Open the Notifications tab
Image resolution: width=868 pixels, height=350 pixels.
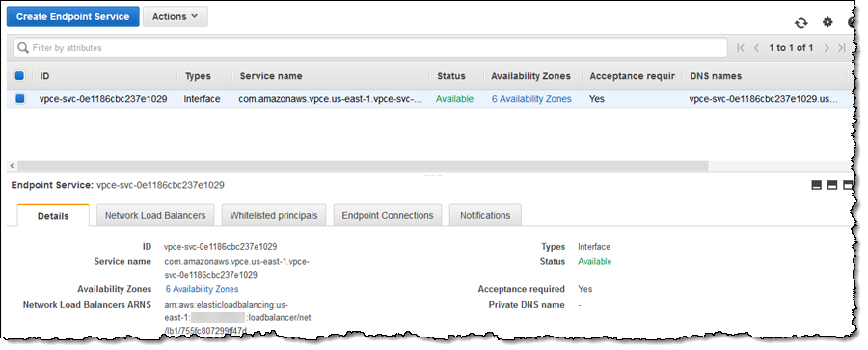pos(485,215)
